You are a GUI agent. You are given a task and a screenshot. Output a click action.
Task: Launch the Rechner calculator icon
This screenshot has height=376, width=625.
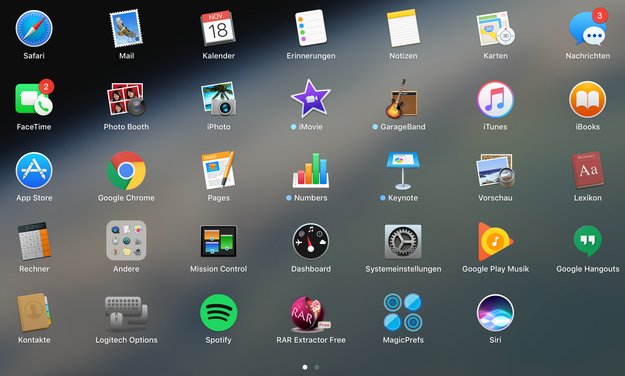[x=34, y=241]
